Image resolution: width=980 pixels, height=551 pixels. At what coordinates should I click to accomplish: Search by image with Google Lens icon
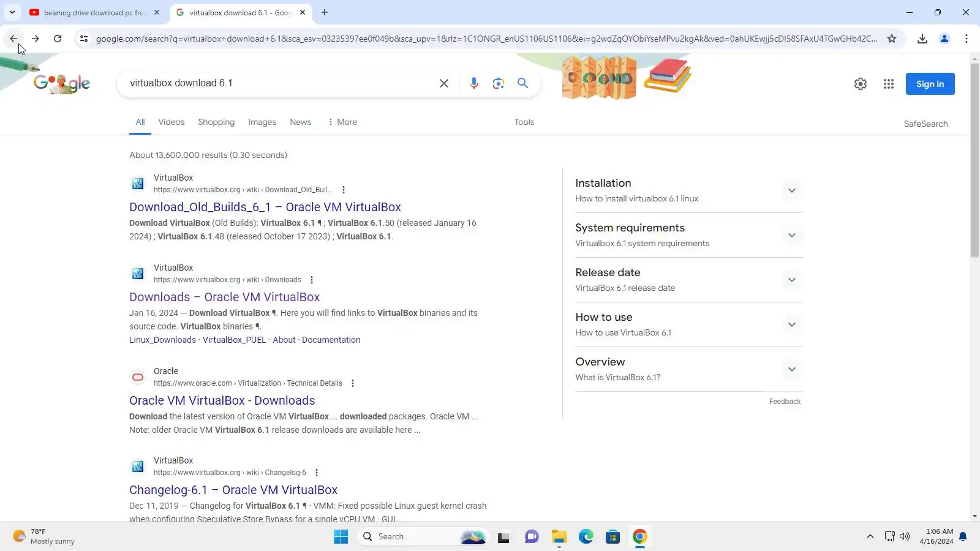[x=499, y=83]
